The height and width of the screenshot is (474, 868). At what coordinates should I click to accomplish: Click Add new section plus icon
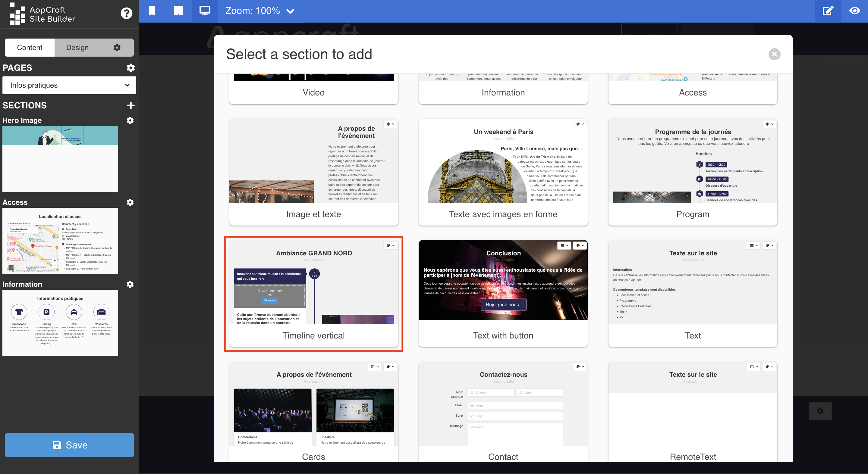point(131,105)
